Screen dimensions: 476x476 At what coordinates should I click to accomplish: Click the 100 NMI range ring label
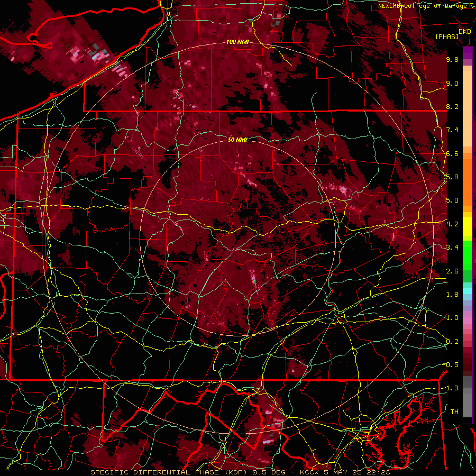(x=237, y=42)
